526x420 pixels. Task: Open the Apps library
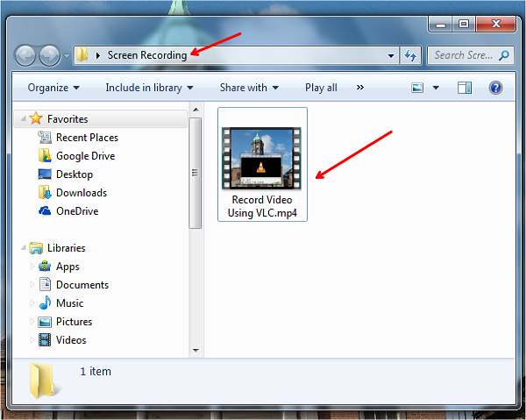68,267
